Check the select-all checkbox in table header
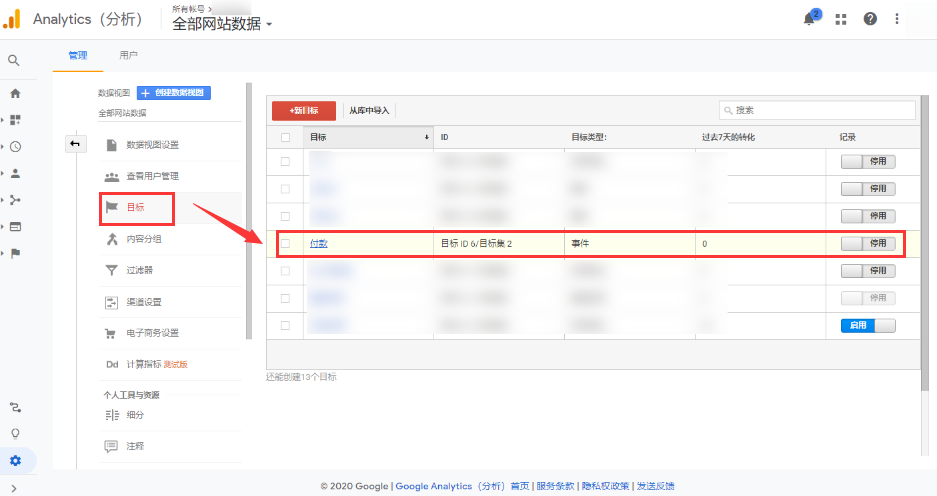 pos(286,137)
